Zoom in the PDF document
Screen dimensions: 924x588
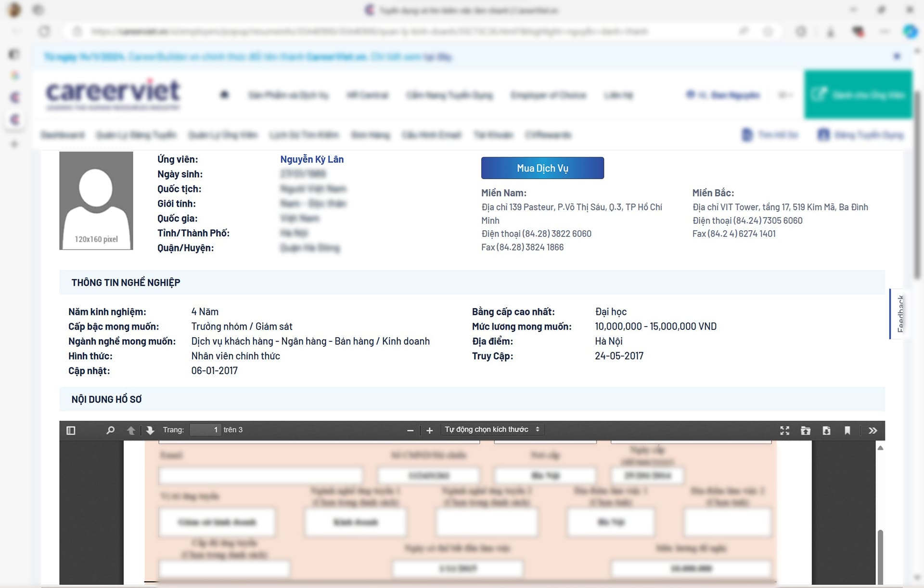430,430
